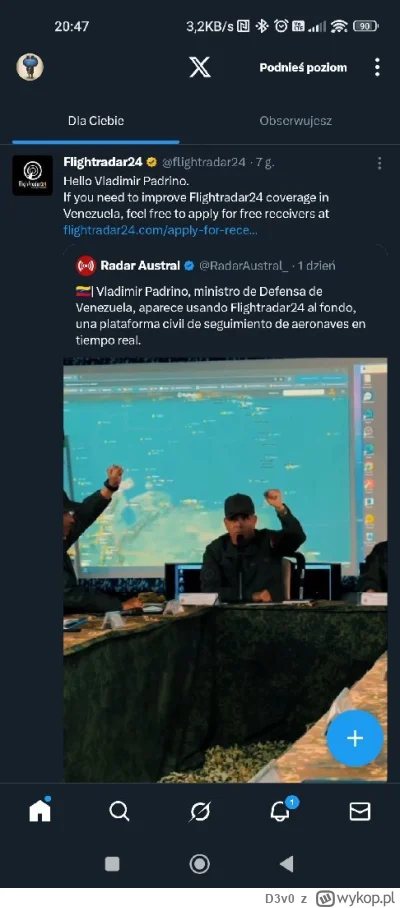400x908 pixels.
Task: View the press conference photo
Action: 225,570
